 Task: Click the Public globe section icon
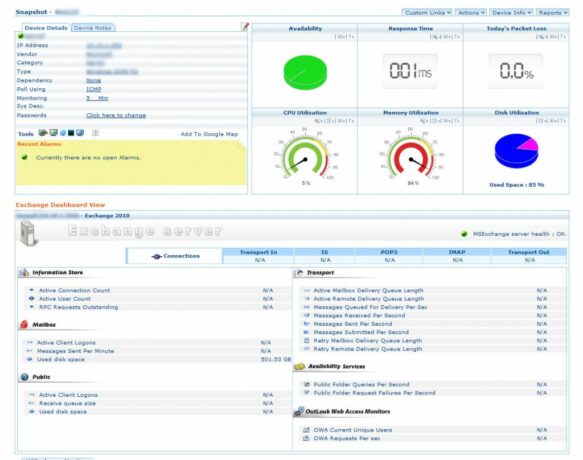[25, 377]
